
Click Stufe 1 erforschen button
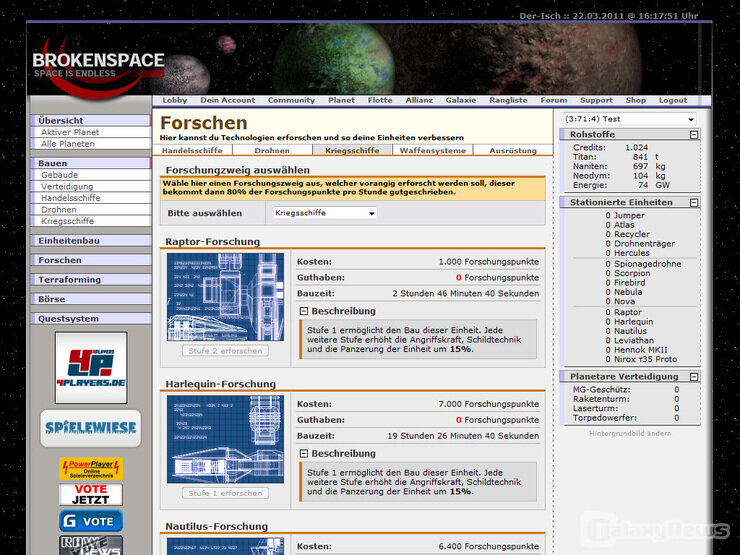pyautogui.click(x=225, y=493)
